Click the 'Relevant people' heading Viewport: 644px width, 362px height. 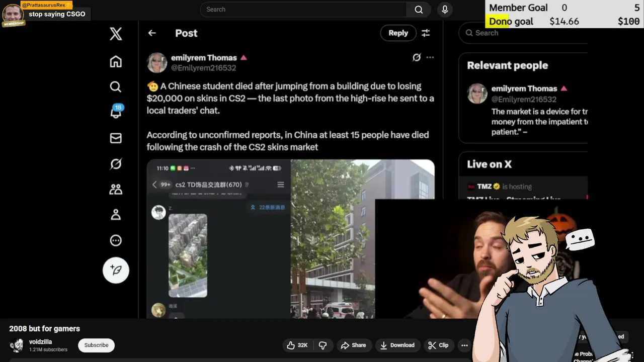click(507, 65)
